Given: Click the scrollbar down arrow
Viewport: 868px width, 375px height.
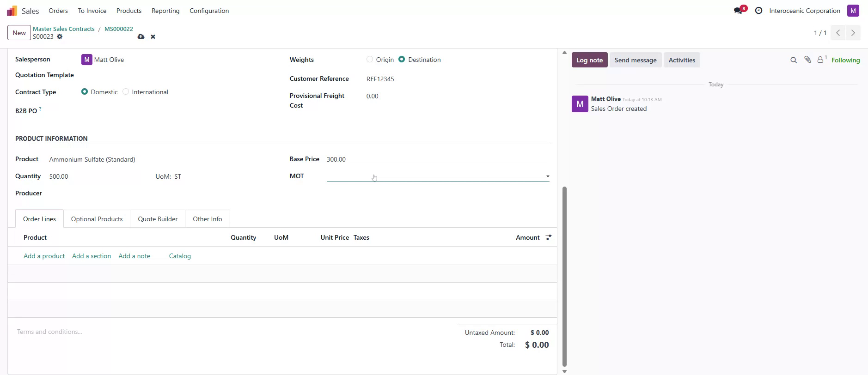Looking at the screenshot, I should 564,371.
